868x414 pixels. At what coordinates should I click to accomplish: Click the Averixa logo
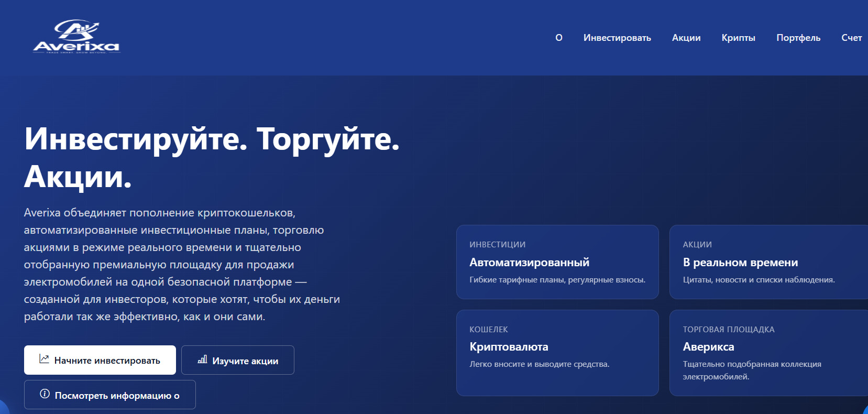pos(77,37)
